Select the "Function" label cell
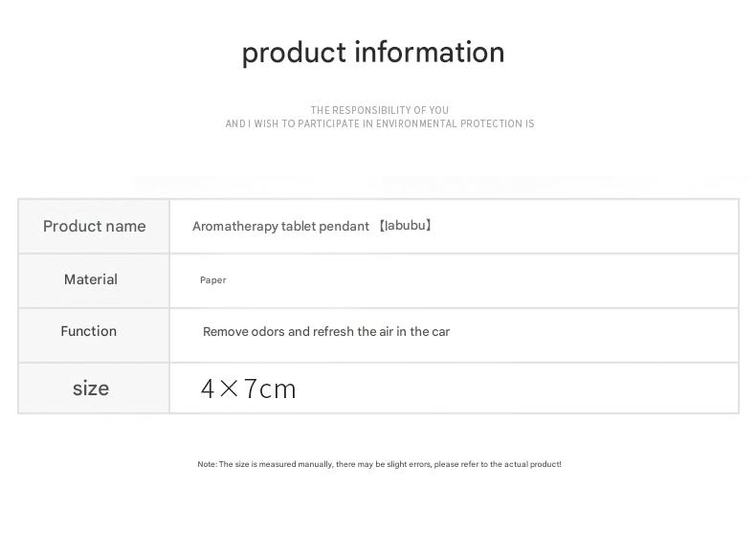 pyautogui.click(x=88, y=331)
